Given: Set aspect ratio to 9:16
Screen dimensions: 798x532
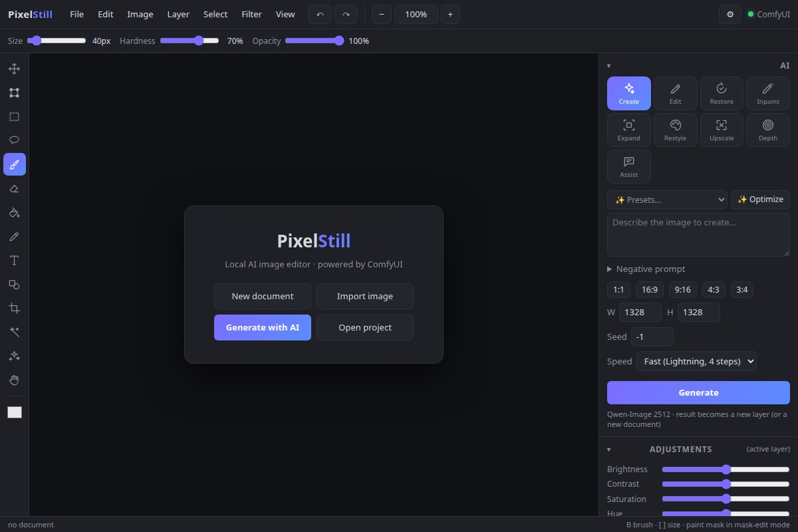Looking at the screenshot, I should point(682,289).
